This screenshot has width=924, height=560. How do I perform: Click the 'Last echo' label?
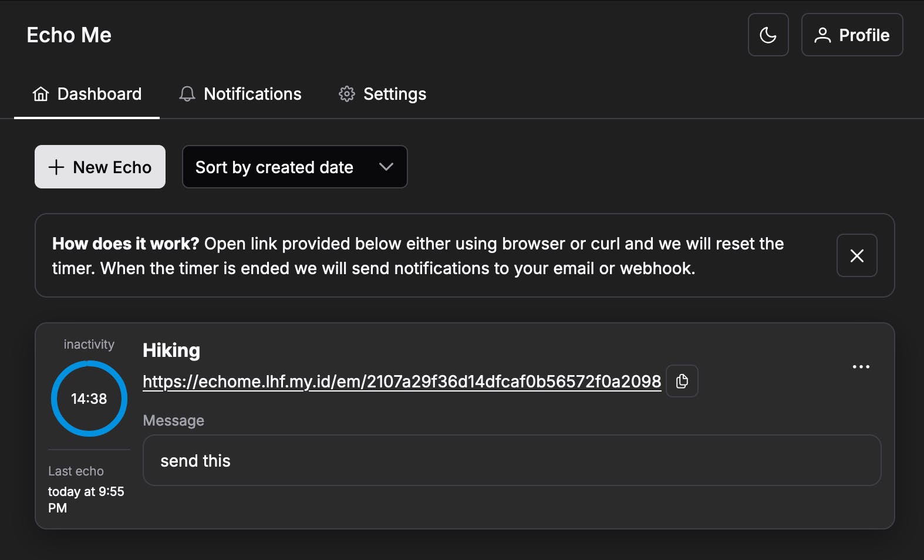point(76,471)
